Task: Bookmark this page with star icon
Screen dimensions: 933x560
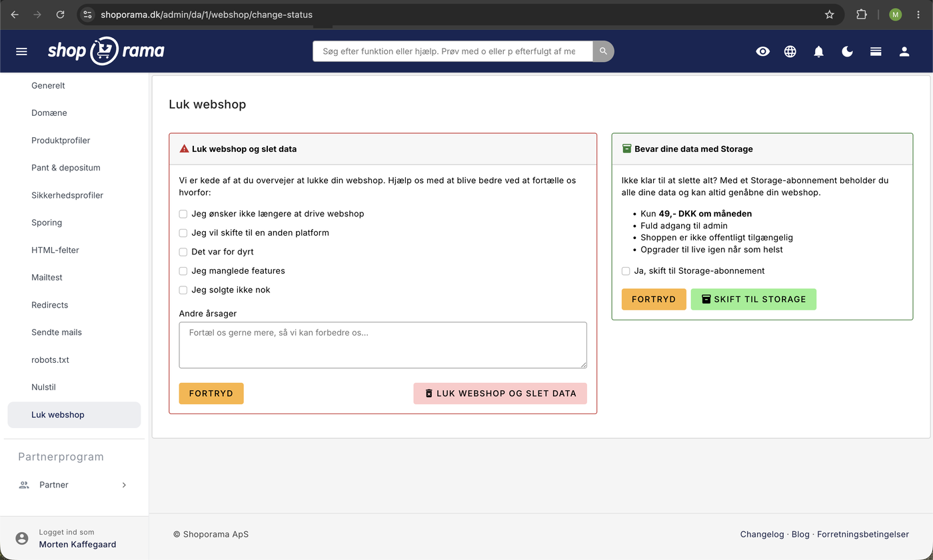Action: pos(830,14)
